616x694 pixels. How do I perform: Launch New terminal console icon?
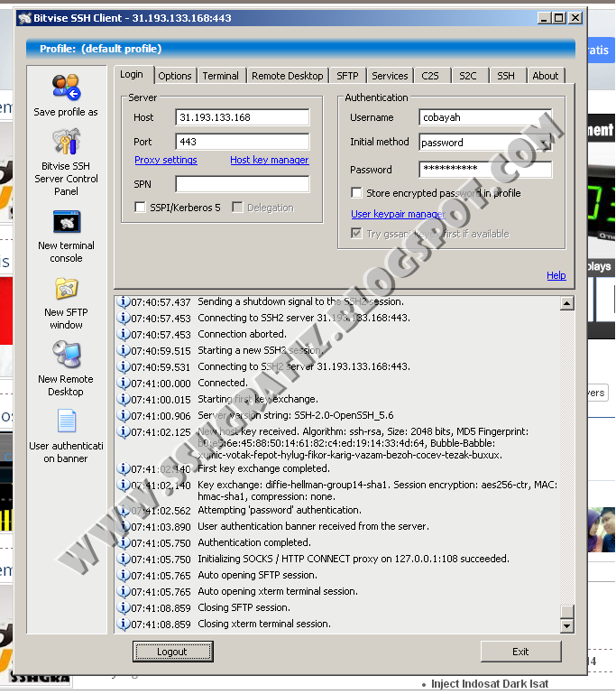click(x=67, y=222)
